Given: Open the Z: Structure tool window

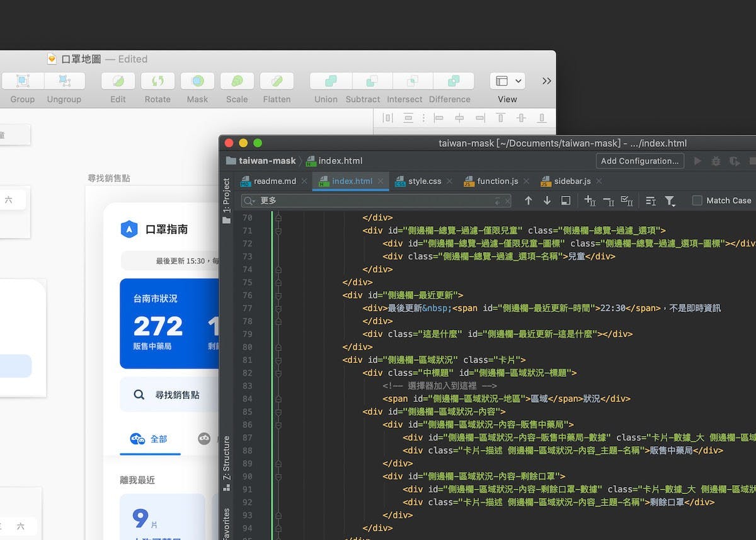Looking at the screenshot, I should pos(226,464).
